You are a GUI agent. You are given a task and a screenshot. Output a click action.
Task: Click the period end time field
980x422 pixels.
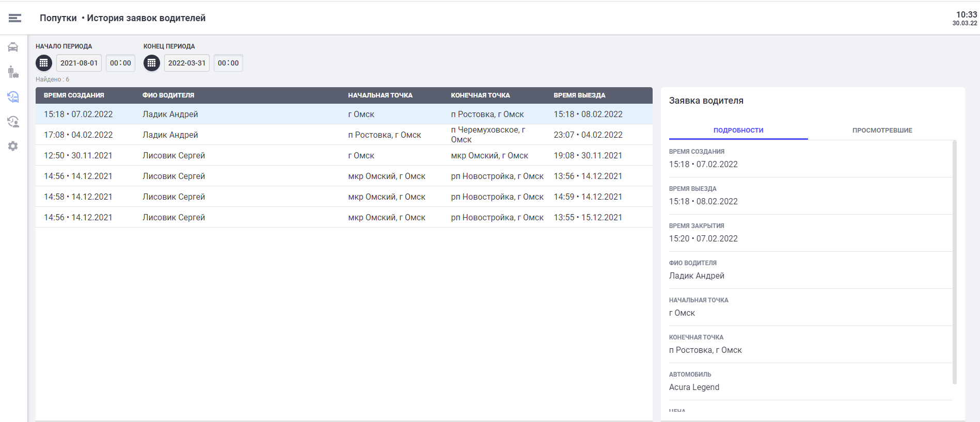228,63
